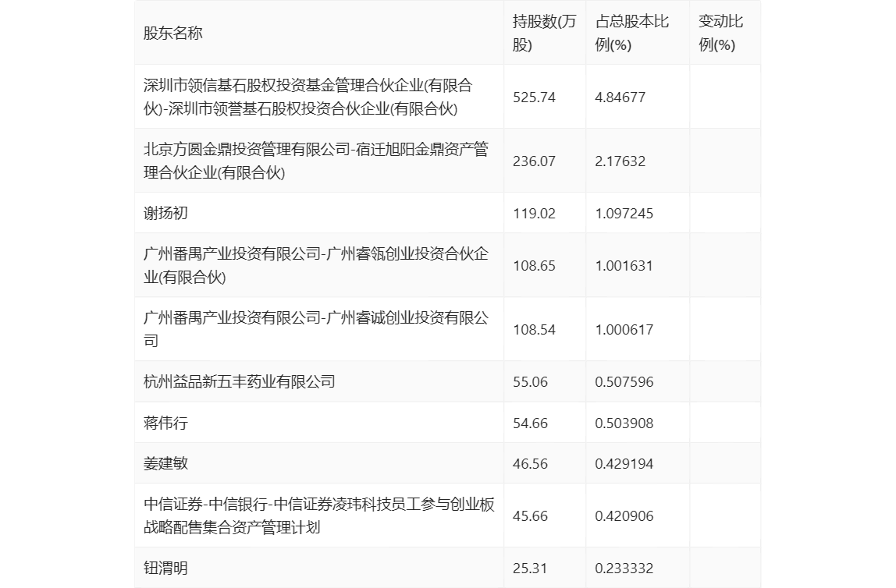896x588 pixels.
Task: Select the 55.06 holdings value
Action: 530,382
